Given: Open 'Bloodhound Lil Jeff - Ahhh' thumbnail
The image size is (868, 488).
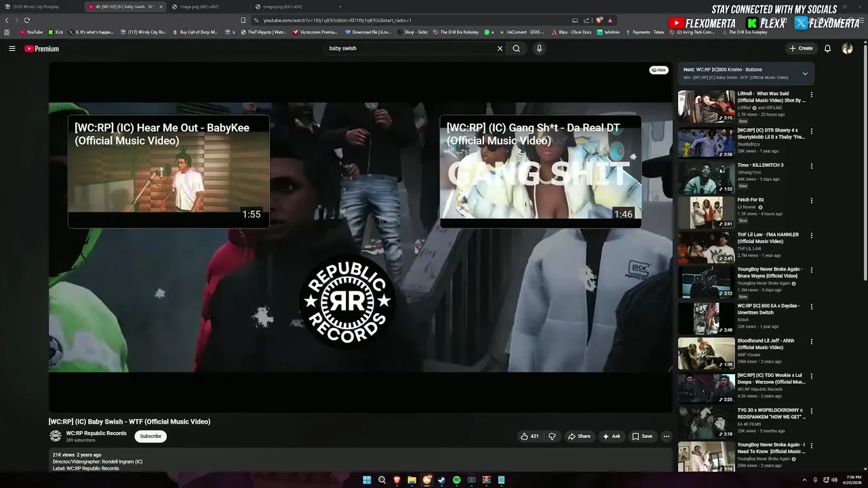Looking at the screenshot, I should coord(706,353).
